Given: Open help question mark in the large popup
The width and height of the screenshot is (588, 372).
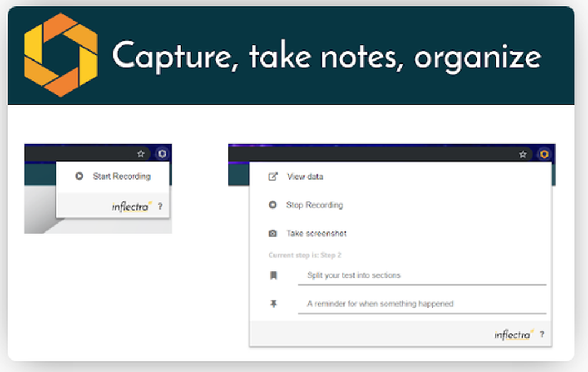Looking at the screenshot, I should click(x=542, y=334).
